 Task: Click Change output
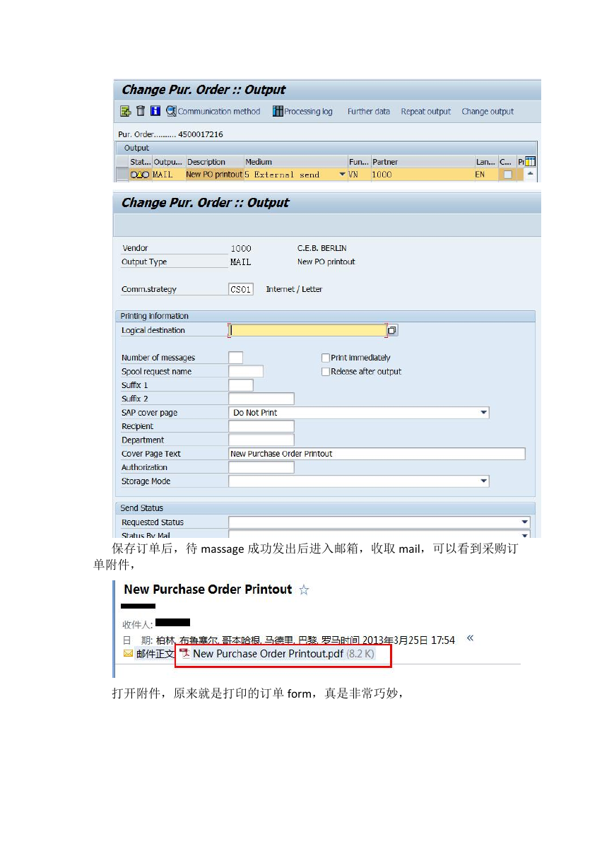click(x=488, y=112)
